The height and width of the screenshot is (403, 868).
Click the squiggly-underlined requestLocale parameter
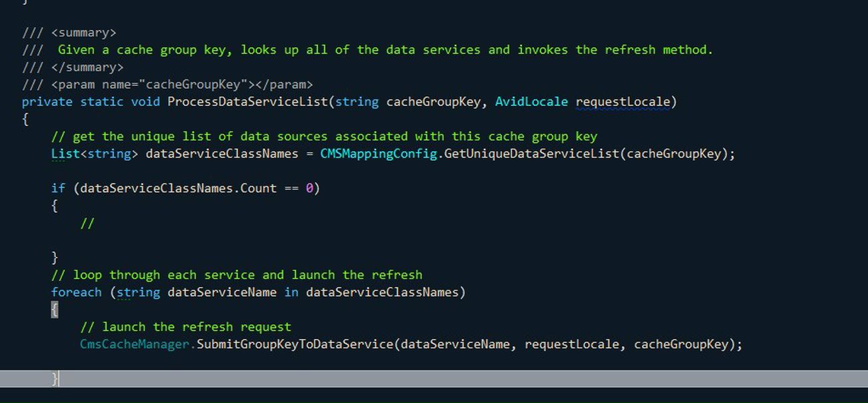tap(623, 101)
